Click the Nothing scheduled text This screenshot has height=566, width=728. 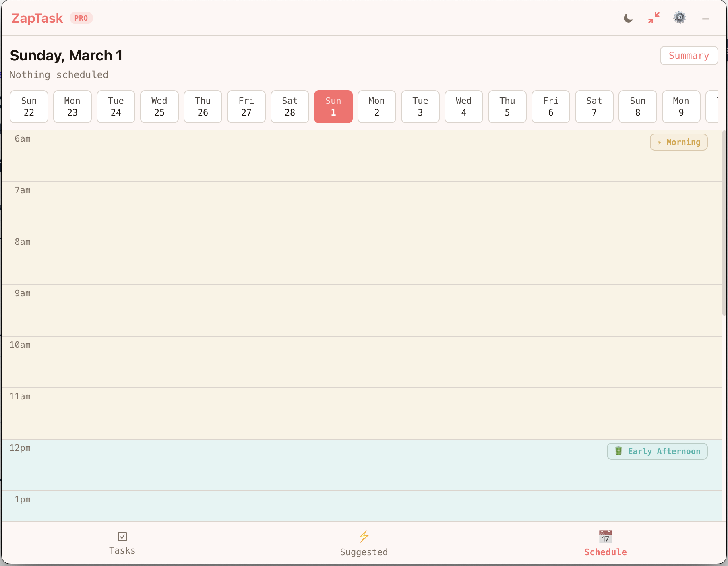pyautogui.click(x=59, y=75)
